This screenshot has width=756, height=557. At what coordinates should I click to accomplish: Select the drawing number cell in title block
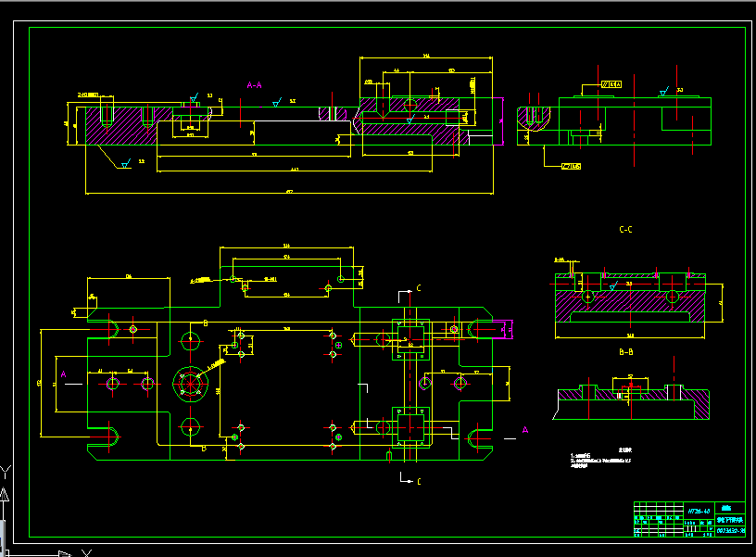click(730, 530)
